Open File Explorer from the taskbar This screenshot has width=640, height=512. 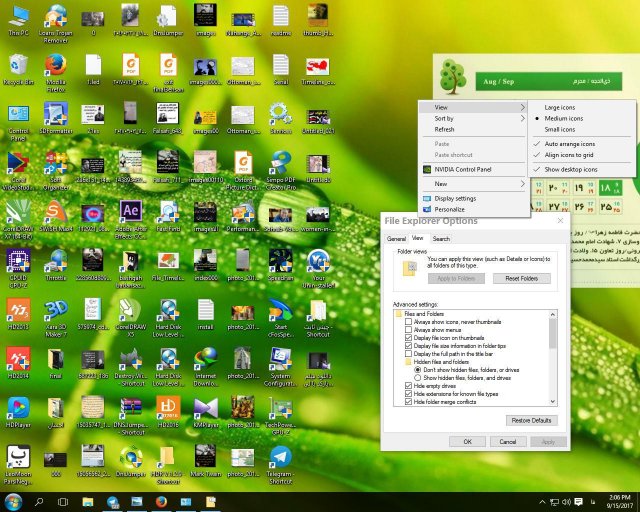click(x=88, y=501)
